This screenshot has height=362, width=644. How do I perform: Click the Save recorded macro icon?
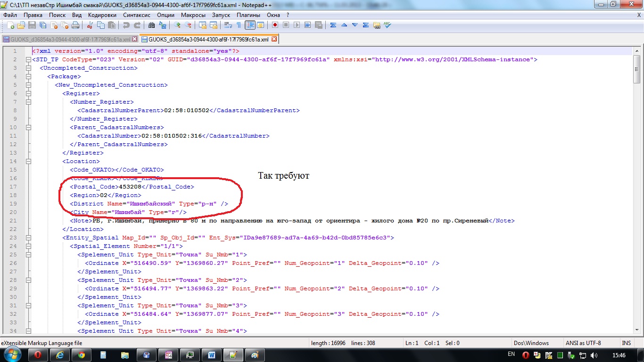point(318,25)
